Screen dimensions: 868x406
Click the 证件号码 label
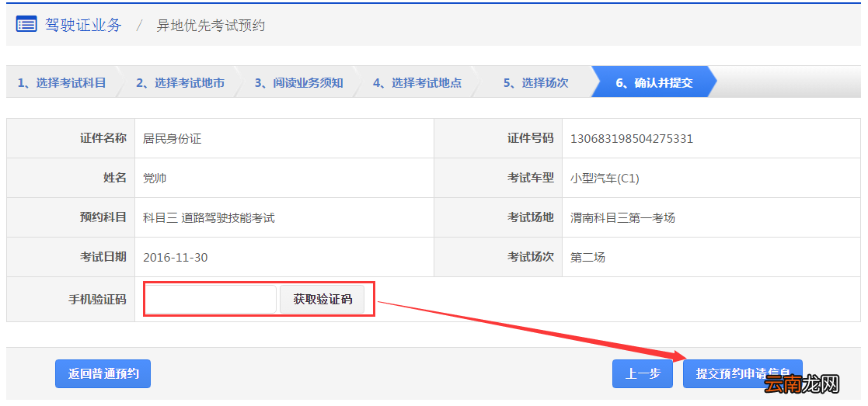(x=530, y=138)
